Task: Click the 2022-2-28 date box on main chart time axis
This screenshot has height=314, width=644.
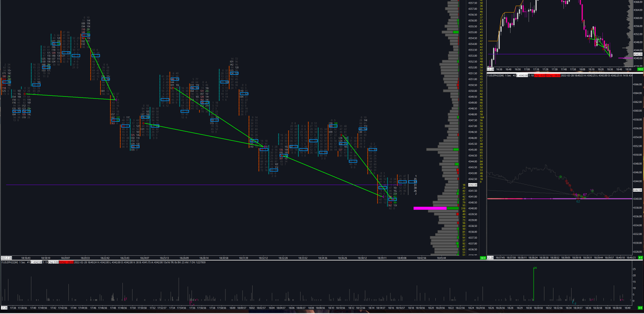Action: coord(6,258)
